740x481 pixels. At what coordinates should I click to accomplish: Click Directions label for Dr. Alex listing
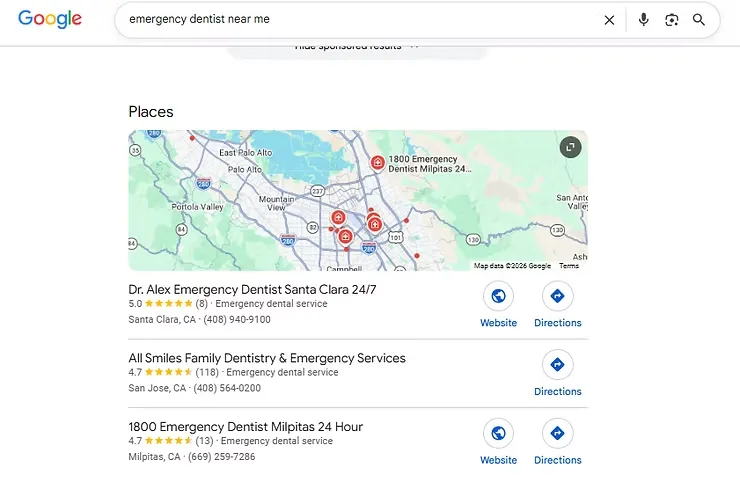[x=557, y=323]
